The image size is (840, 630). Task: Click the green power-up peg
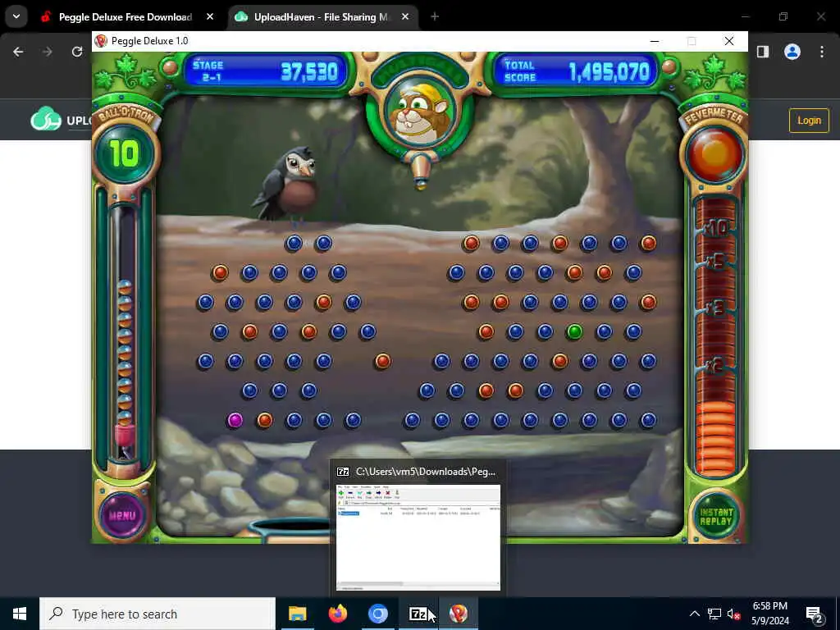[574, 331]
